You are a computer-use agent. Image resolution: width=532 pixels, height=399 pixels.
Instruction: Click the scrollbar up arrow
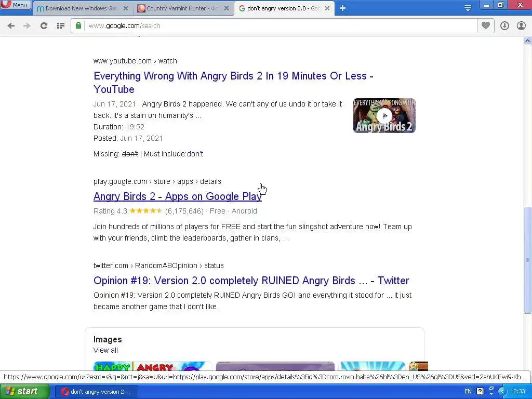tap(528, 41)
